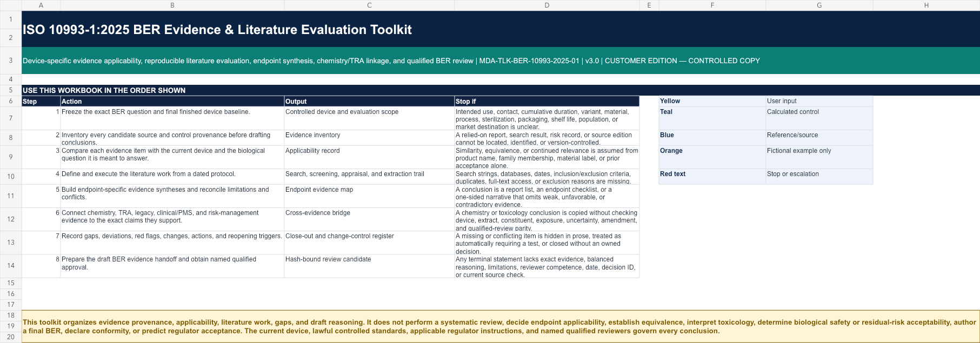Screen dimensions: 980x343
Task: Click the 'Teal' legend cell
Action: point(712,118)
